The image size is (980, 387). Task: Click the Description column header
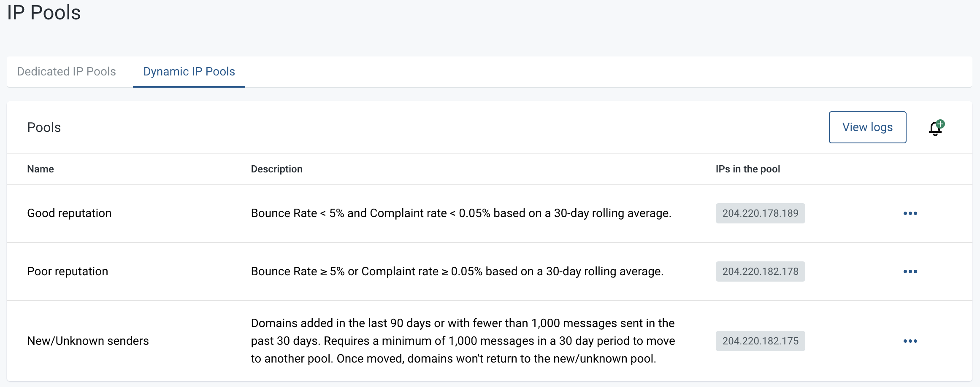point(276,169)
